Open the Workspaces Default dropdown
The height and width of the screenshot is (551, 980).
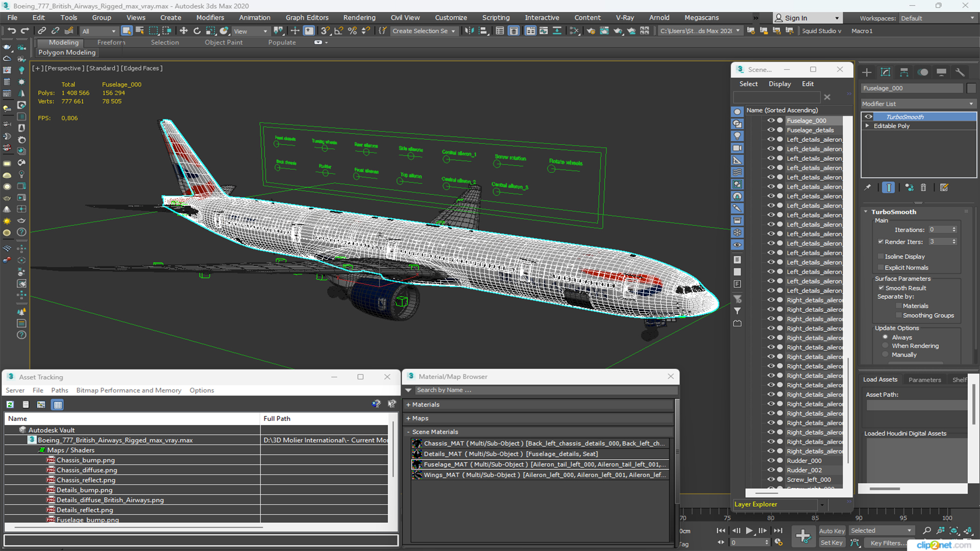point(937,18)
